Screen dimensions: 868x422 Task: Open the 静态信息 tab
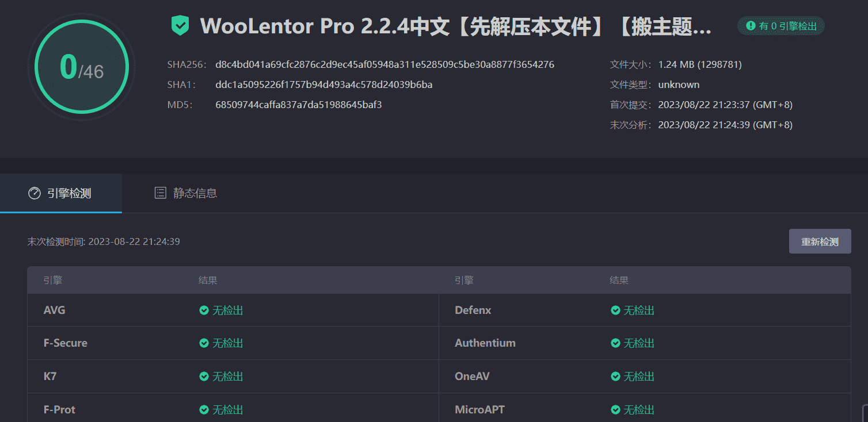point(186,193)
